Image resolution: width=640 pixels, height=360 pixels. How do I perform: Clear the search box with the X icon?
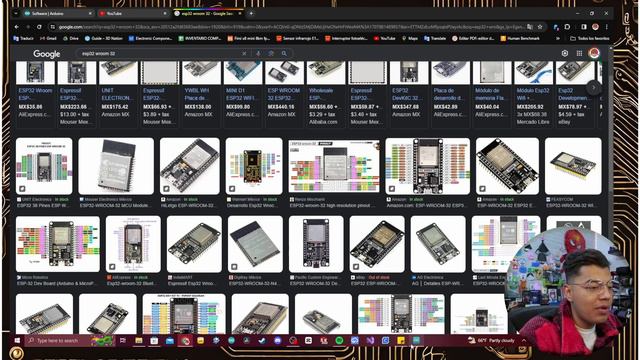[x=244, y=53]
